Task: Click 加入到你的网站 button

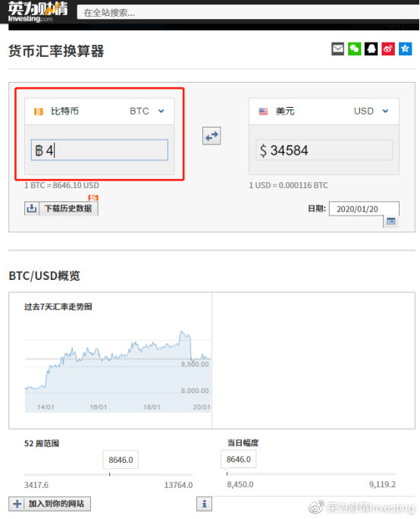Action: point(49,504)
